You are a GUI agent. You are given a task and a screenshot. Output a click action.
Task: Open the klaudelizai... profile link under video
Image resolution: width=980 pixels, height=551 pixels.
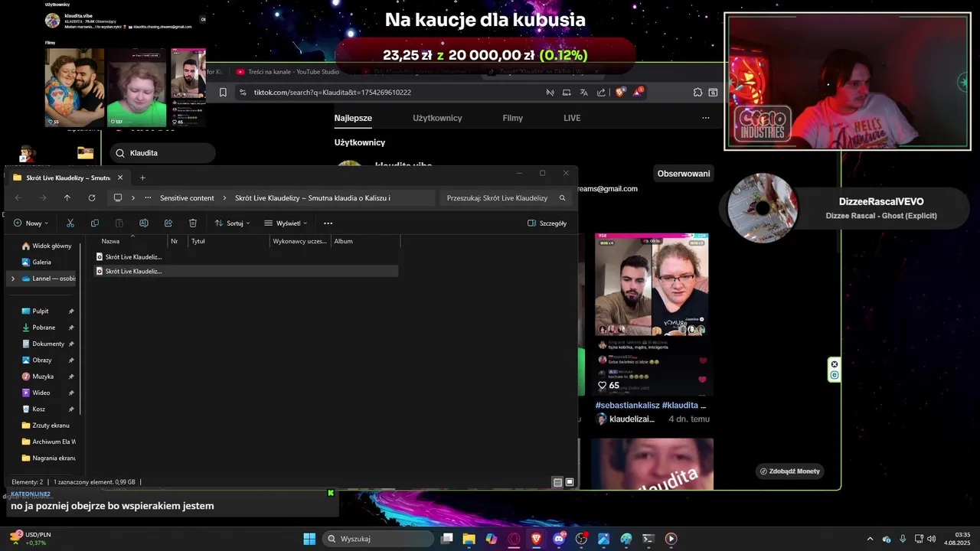632,419
